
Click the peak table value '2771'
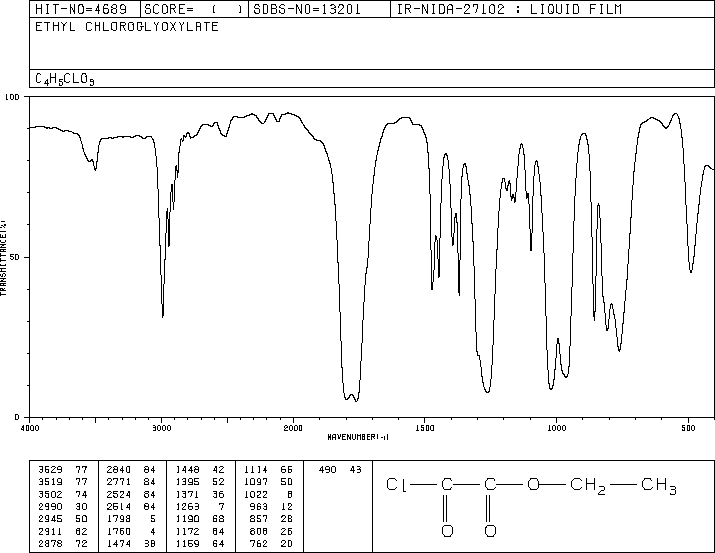point(118,482)
